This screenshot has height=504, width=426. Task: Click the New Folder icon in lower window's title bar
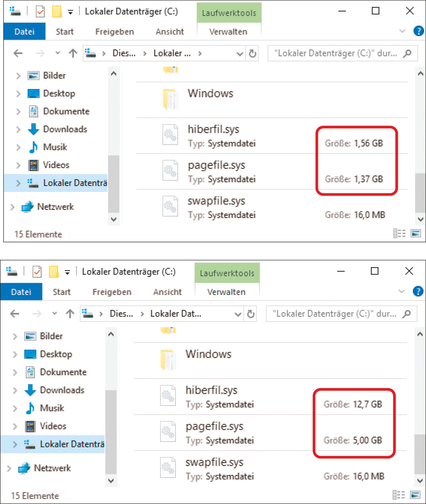click(x=54, y=272)
